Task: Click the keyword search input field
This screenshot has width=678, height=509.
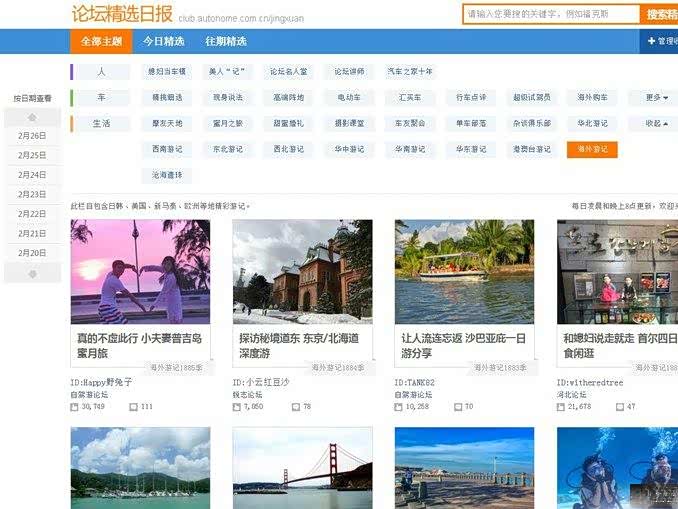Action: [551, 14]
